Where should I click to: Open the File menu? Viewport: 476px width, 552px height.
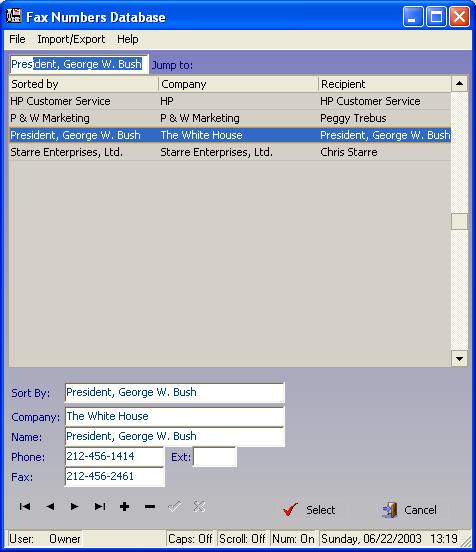[17, 39]
